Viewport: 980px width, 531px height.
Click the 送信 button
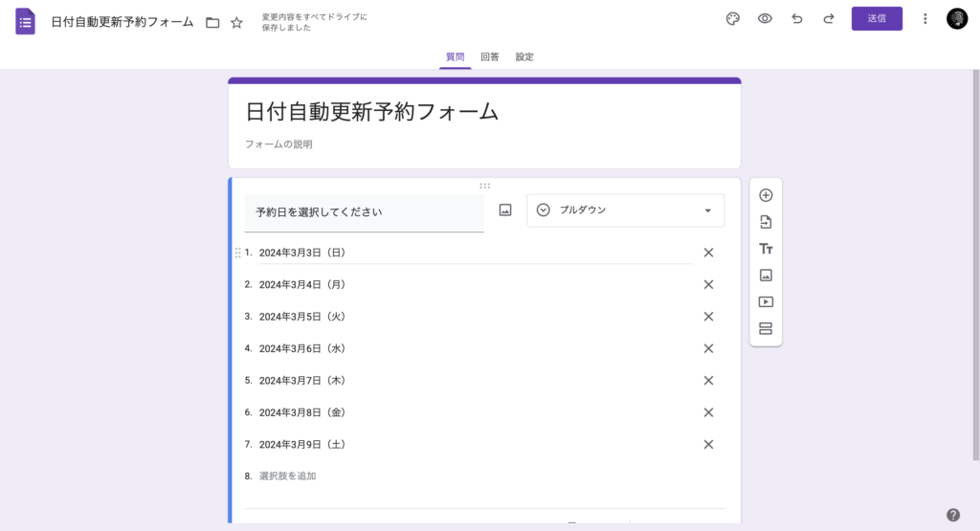(877, 19)
